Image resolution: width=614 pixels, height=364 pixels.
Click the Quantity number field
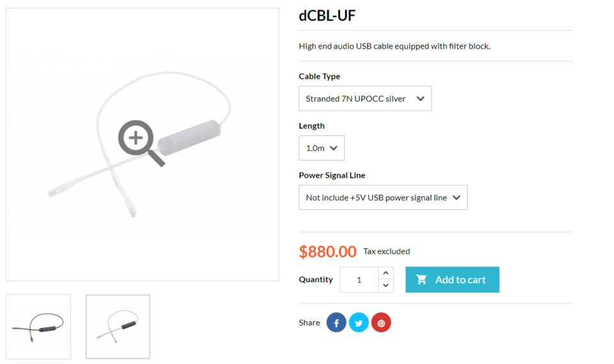[x=359, y=280]
